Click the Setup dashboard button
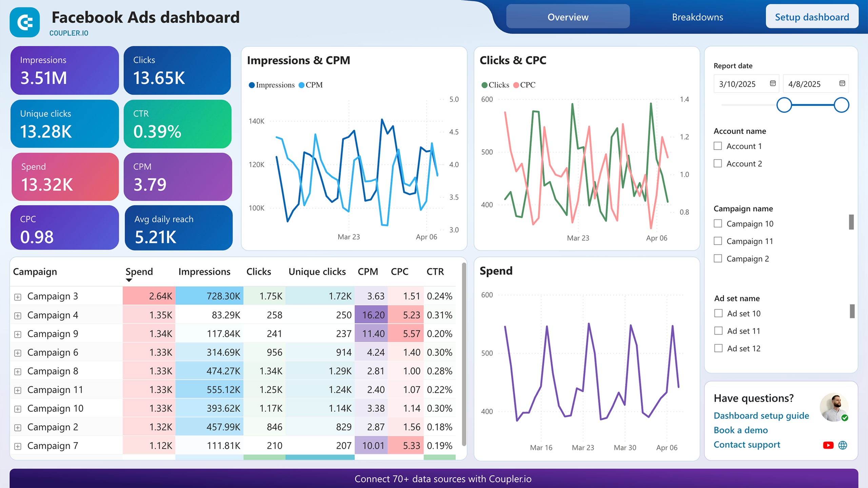868x488 pixels. (x=812, y=17)
